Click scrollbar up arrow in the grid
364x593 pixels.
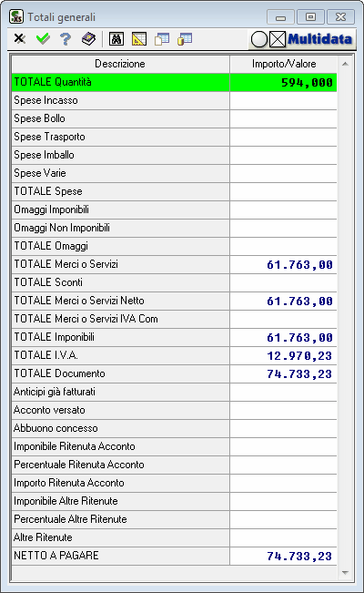345,64
